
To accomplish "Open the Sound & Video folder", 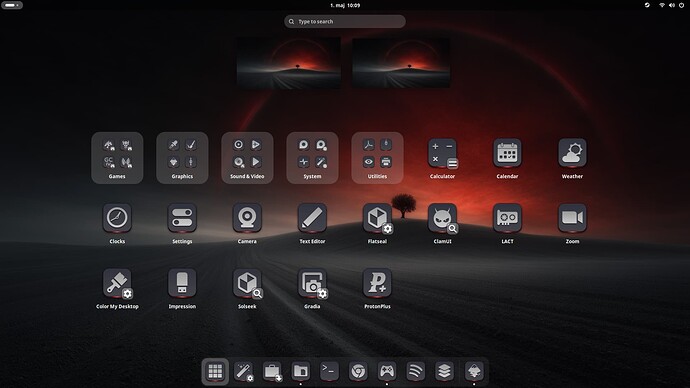I will (247, 157).
